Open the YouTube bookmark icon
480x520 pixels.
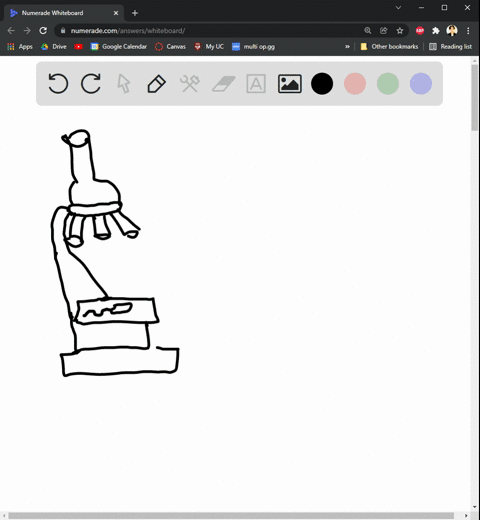[x=78, y=47]
